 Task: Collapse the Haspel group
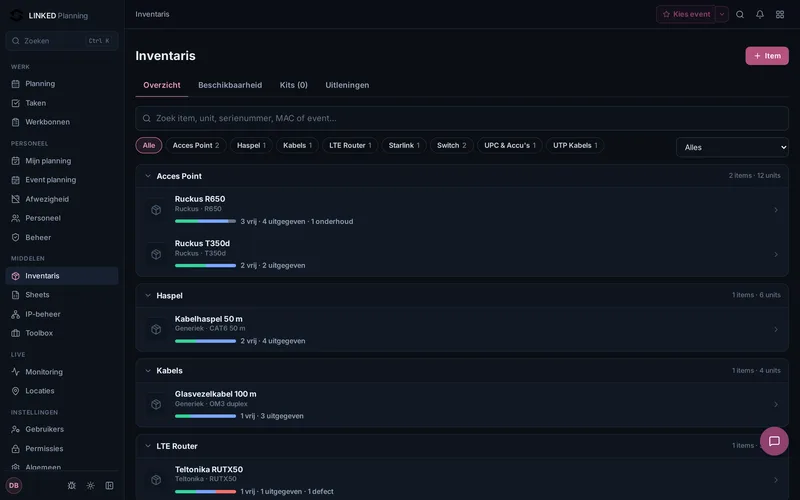(148, 295)
